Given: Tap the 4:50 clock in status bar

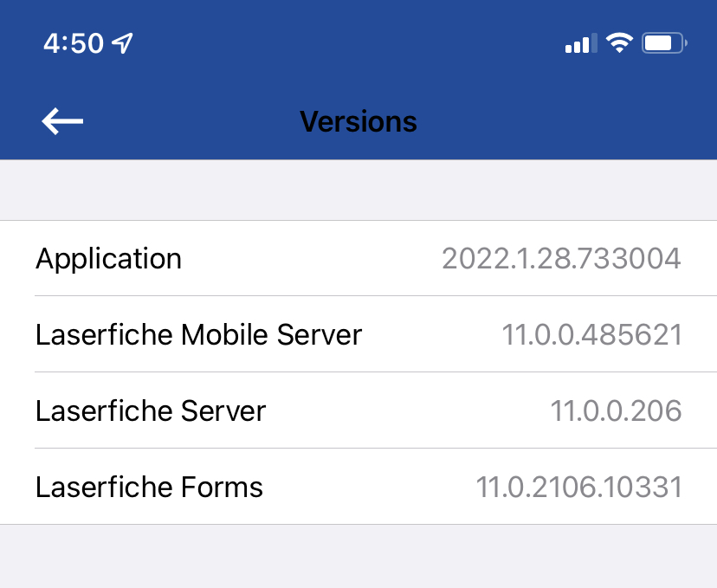Looking at the screenshot, I should [74, 43].
